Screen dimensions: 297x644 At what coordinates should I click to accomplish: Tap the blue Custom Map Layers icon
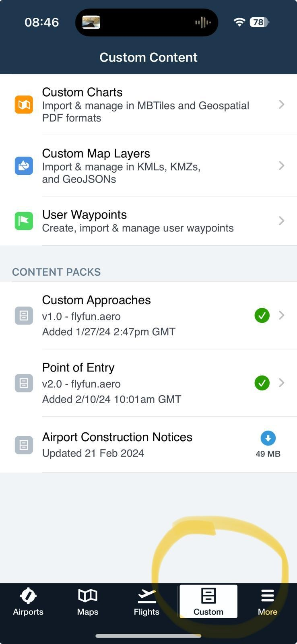coord(24,165)
